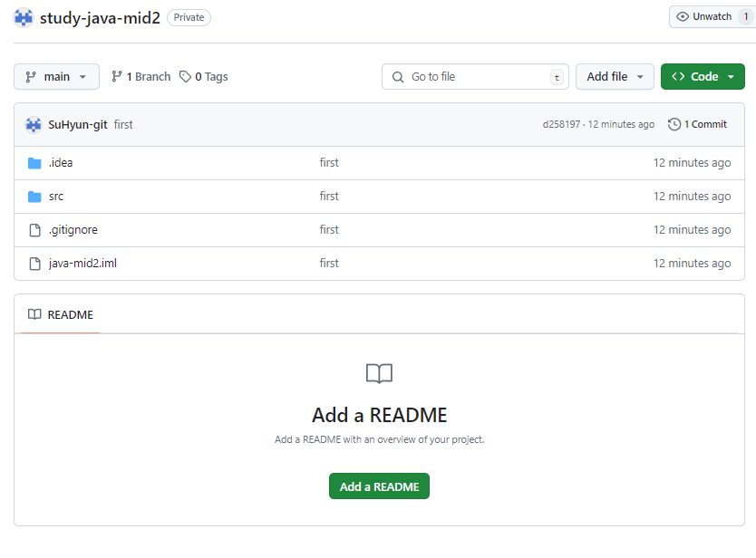The width and height of the screenshot is (756, 558).
Task: Open the .gitignore file
Action: click(x=73, y=230)
